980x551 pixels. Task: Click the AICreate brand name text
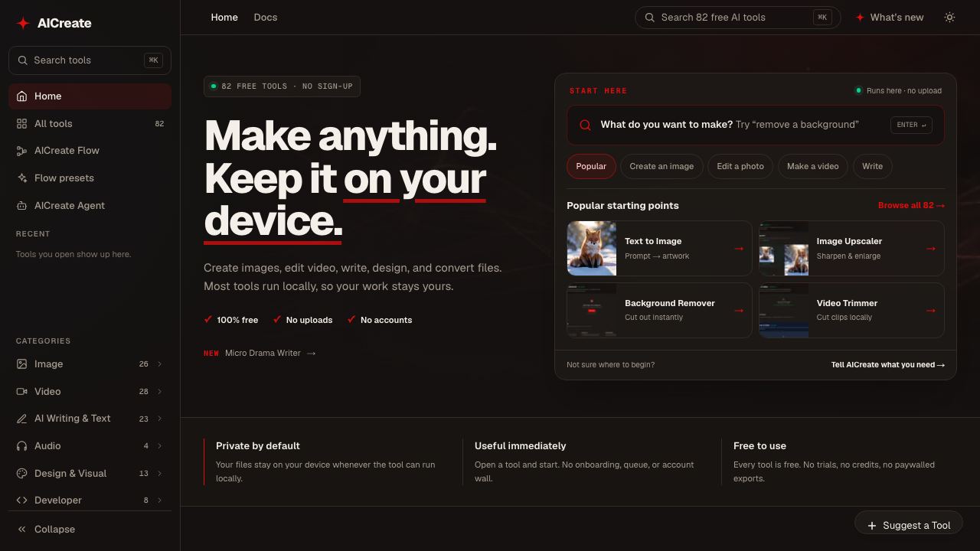(x=64, y=23)
